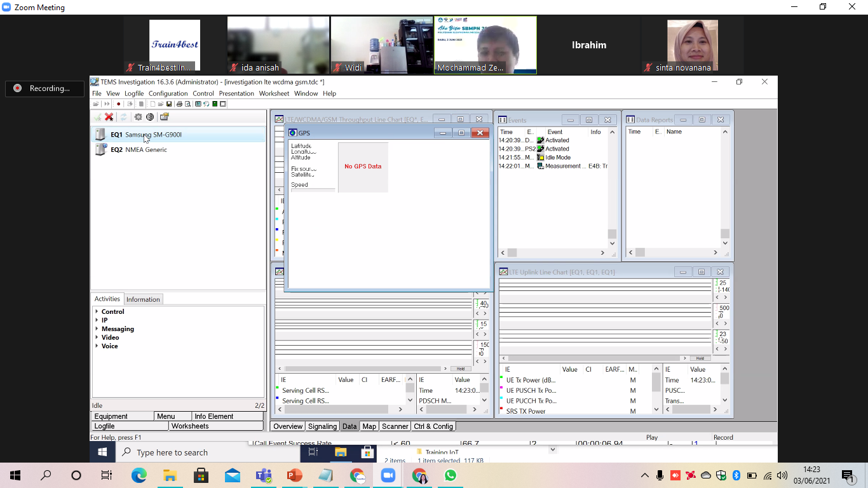Click the Events window horizontal scrollbar

[553, 252]
